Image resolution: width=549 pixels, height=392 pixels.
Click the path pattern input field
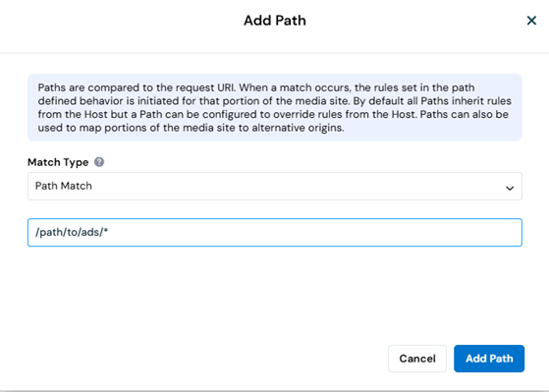pos(275,232)
